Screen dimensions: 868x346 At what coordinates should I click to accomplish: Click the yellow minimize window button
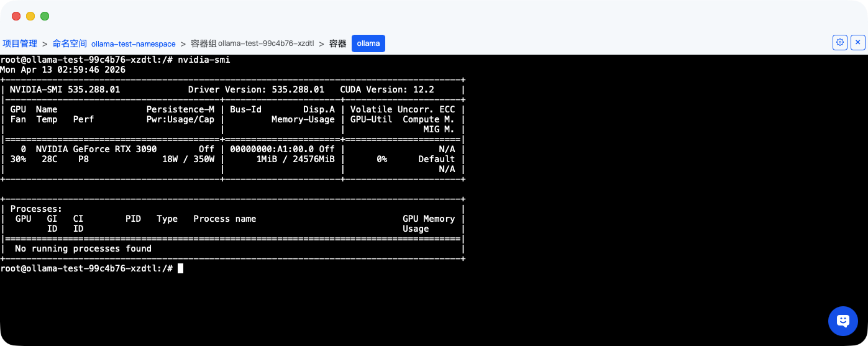point(30,16)
